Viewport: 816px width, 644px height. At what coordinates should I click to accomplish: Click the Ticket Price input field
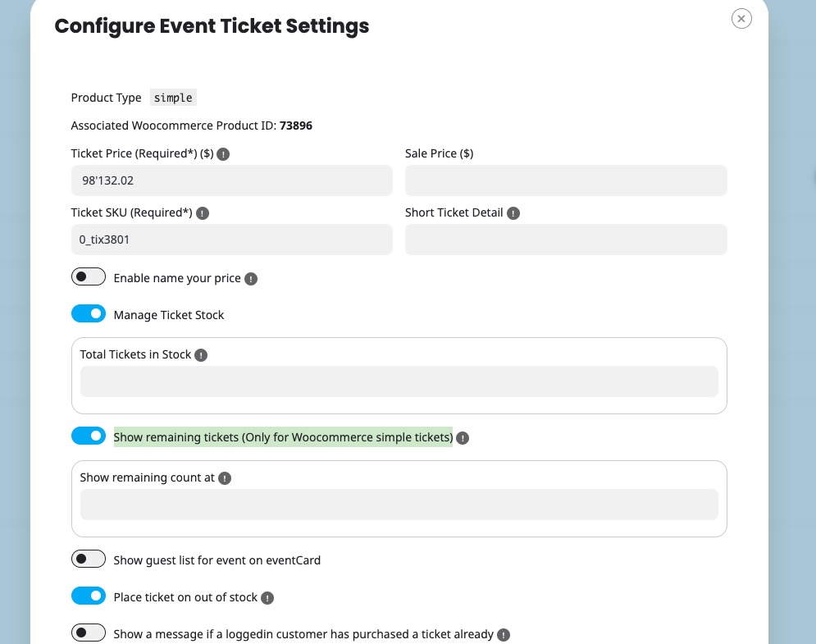click(232, 180)
